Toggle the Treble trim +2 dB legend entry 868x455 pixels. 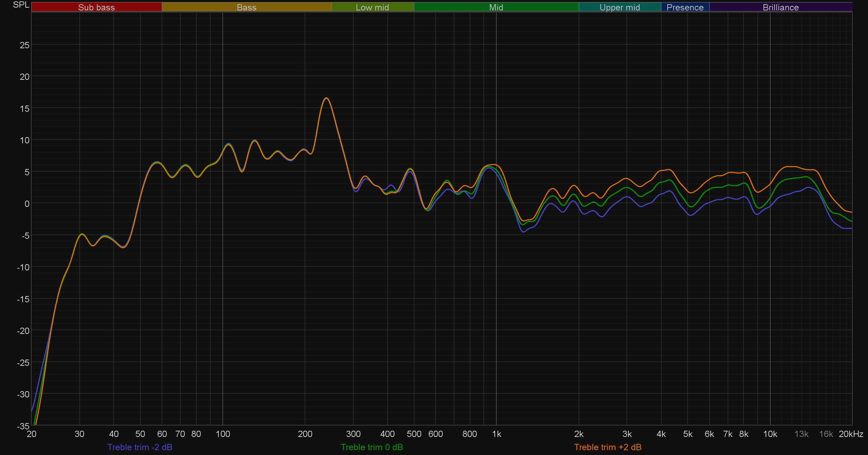[x=607, y=447]
